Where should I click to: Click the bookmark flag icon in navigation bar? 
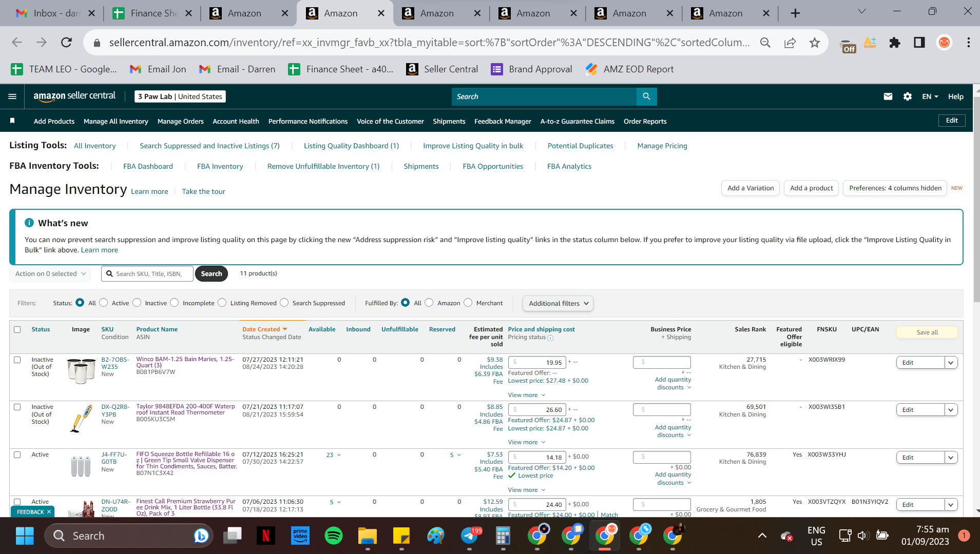(x=12, y=121)
